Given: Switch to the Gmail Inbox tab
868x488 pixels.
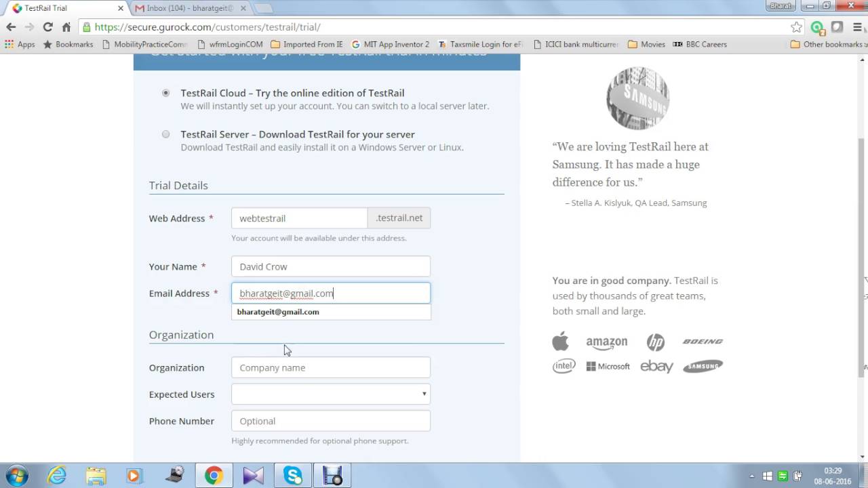Looking at the screenshot, I should tap(190, 8).
